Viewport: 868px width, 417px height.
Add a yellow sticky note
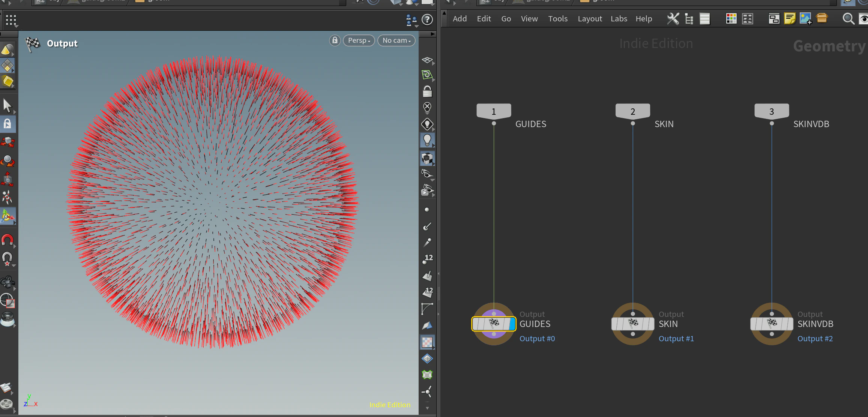[x=790, y=19]
